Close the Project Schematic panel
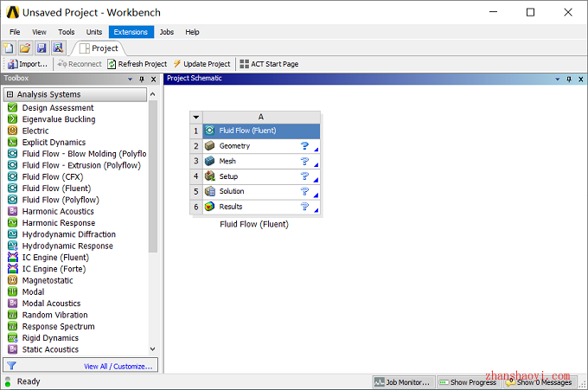The width and height of the screenshot is (588, 390). coord(581,80)
